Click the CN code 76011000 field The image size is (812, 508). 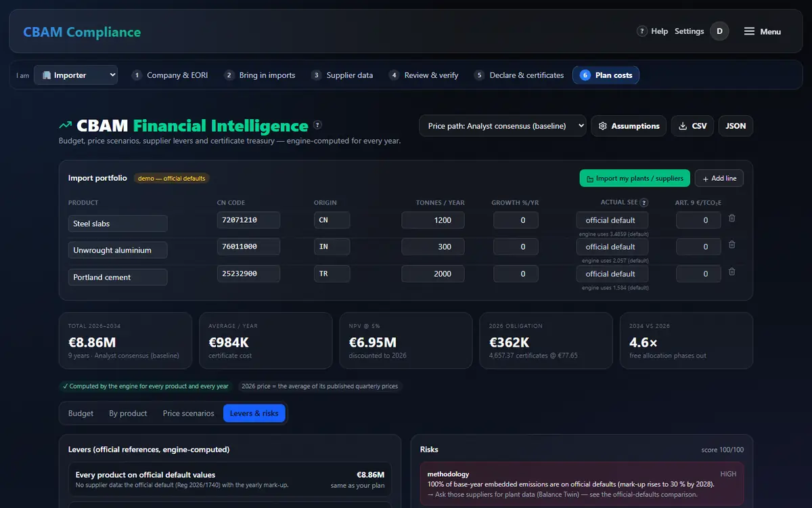[x=248, y=247]
